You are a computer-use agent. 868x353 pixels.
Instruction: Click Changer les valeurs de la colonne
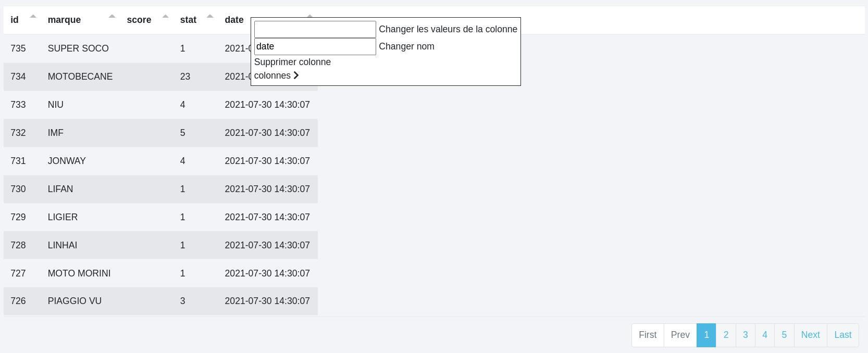(x=448, y=29)
